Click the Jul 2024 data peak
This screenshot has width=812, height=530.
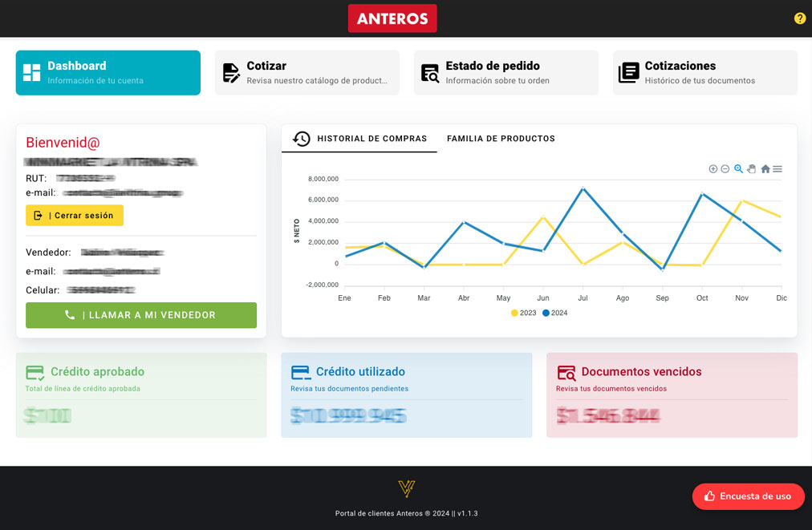click(x=583, y=188)
